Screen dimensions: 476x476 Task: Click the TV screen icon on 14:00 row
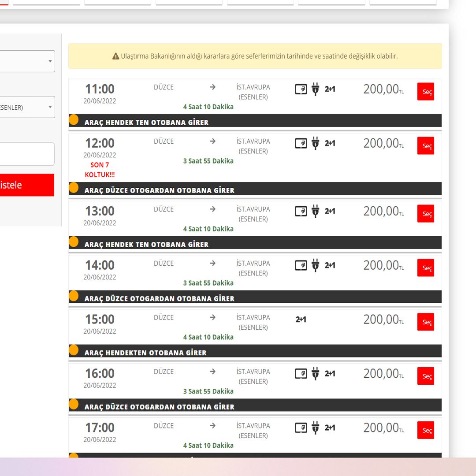coord(301,265)
